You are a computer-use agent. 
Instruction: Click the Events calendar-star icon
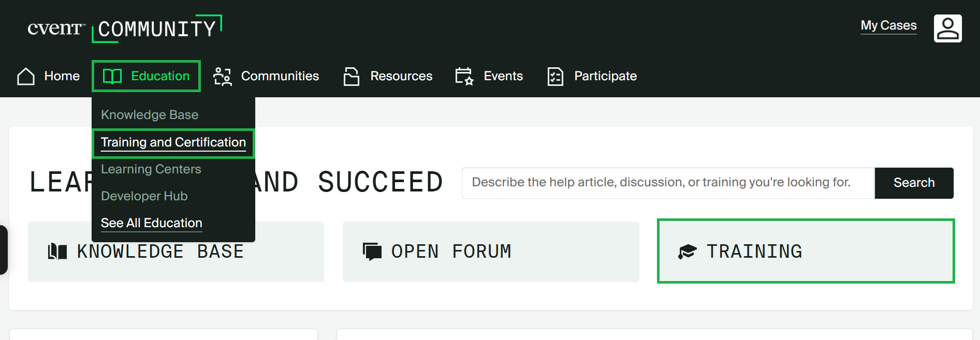[x=464, y=76]
